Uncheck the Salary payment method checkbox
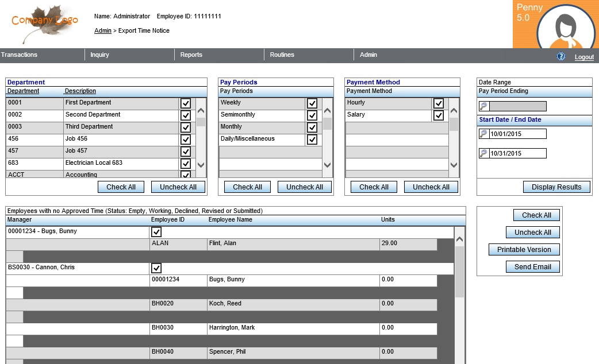599x364 pixels. click(439, 115)
